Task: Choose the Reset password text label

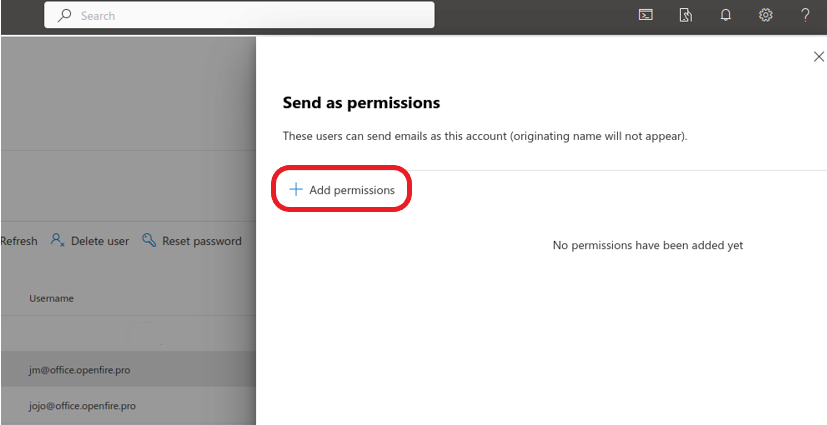Action: point(202,241)
